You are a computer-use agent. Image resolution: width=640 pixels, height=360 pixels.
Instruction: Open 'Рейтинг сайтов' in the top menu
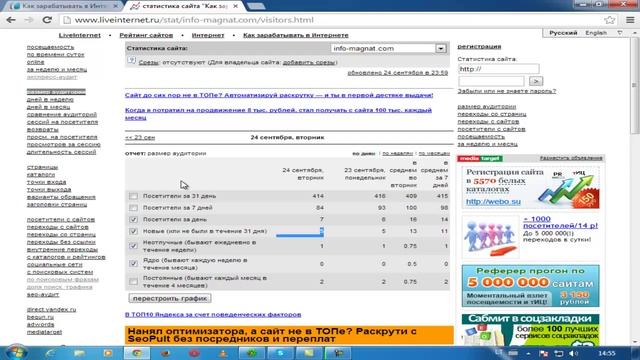tap(146, 35)
